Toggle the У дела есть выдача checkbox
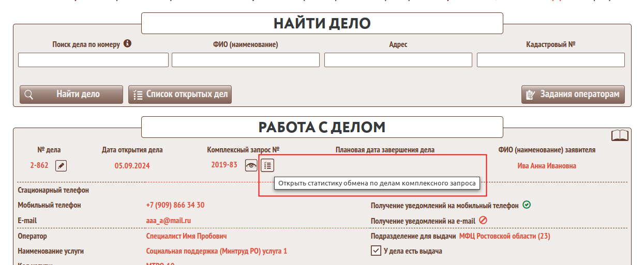The image size is (644, 265). (x=376, y=251)
